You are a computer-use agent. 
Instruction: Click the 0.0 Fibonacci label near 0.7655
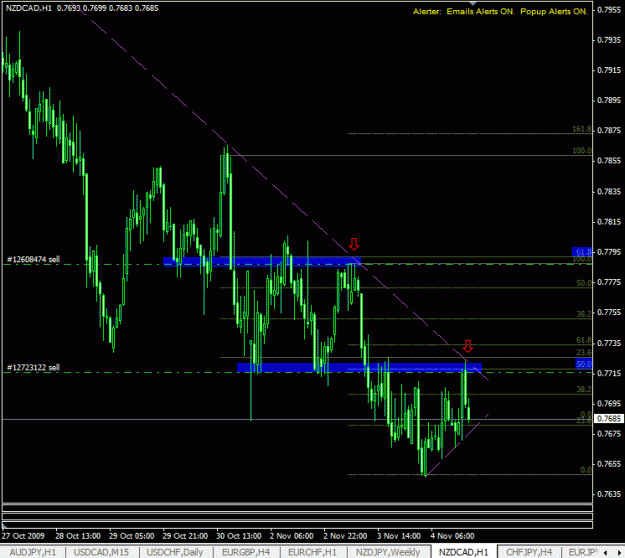click(x=586, y=470)
